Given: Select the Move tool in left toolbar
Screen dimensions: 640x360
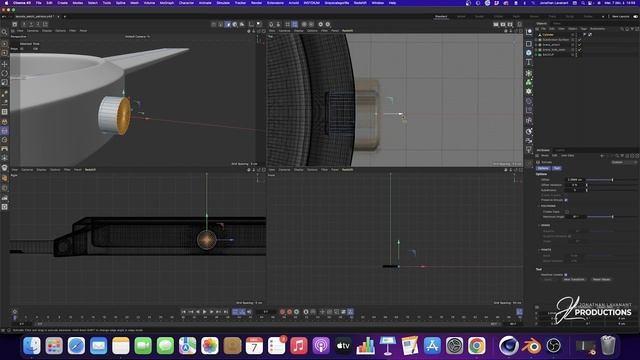Looking at the screenshot, I should tap(4, 64).
